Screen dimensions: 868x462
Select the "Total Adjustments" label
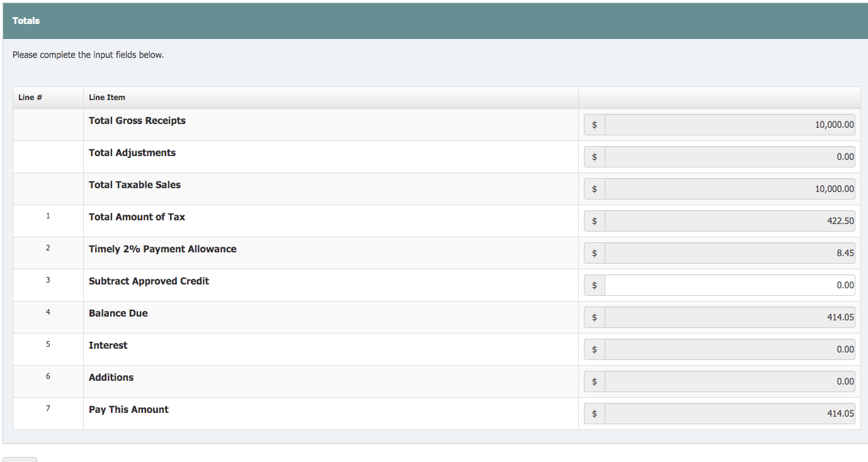(x=132, y=153)
